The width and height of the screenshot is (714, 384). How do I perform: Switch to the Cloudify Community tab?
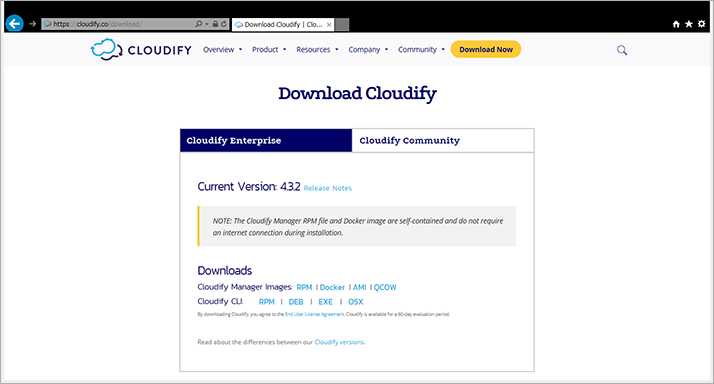click(443, 140)
